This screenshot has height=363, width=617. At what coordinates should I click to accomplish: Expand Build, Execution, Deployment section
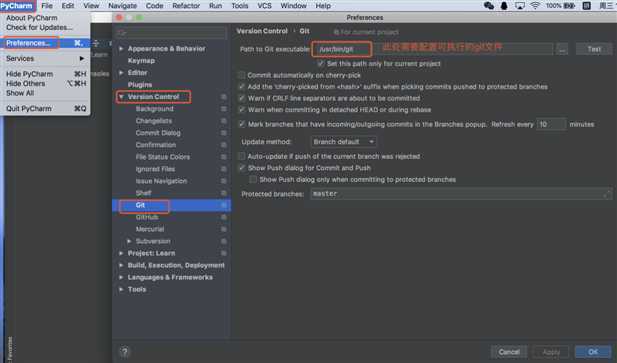(121, 265)
